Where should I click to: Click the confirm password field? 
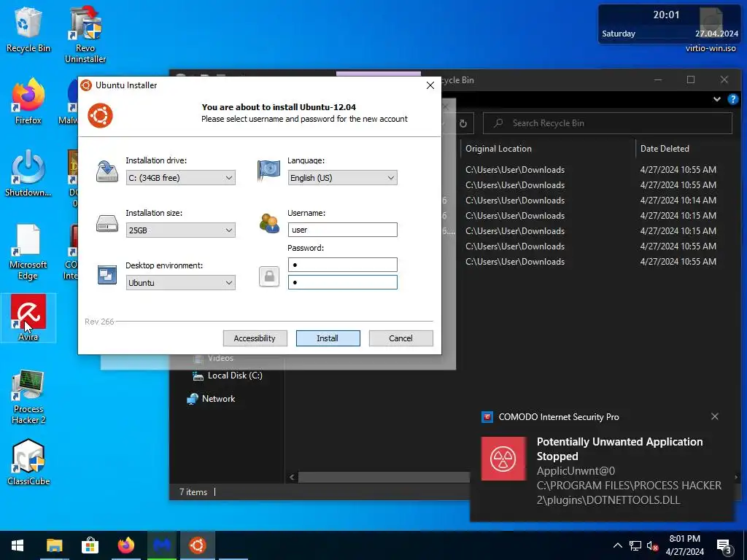pyautogui.click(x=343, y=282)
